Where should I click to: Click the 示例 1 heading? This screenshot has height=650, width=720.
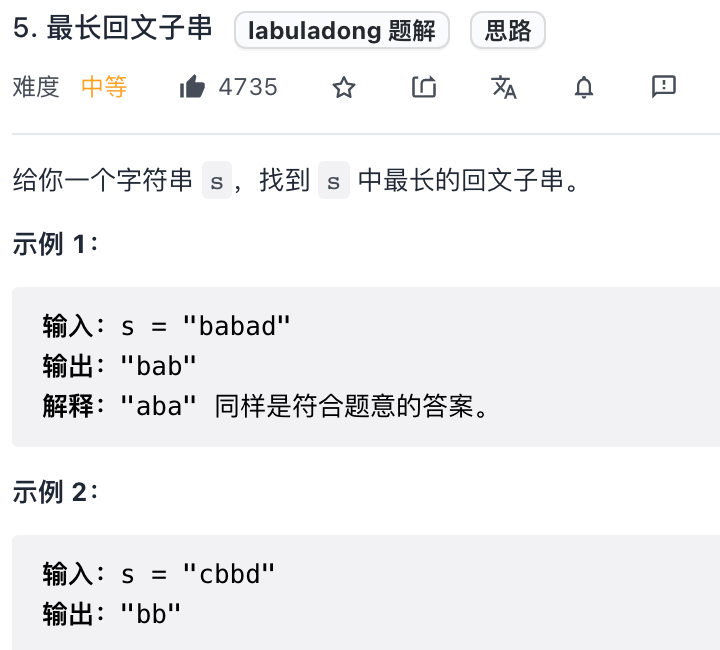(x=56, y=244)
